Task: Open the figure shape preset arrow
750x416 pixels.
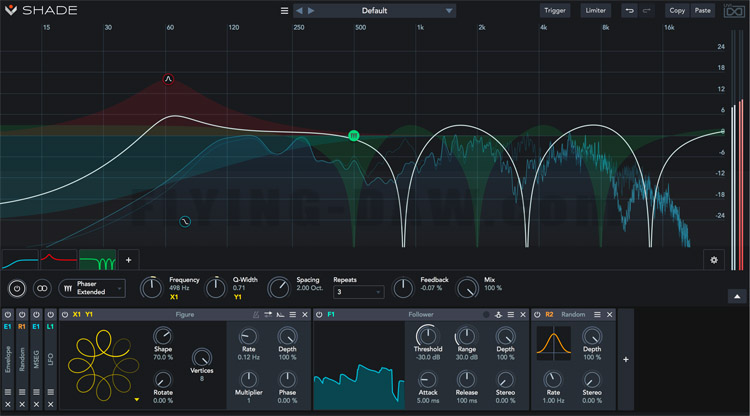Action: point(137,400)
